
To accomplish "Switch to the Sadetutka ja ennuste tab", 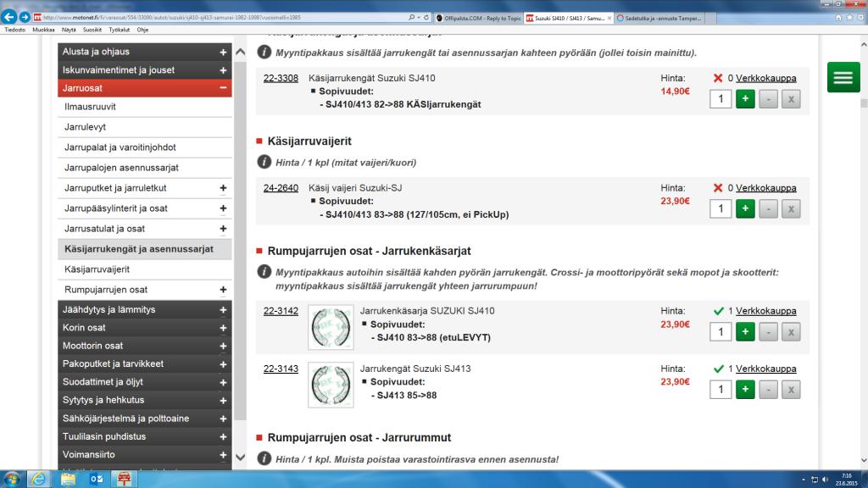I will click(659, 19).
